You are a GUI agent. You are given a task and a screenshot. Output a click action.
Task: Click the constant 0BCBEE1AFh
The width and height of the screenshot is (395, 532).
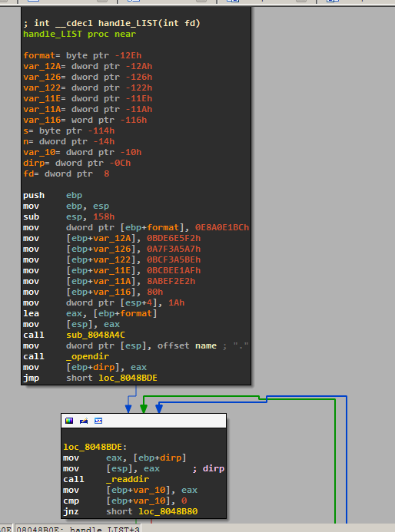click(x=174, y=271)
